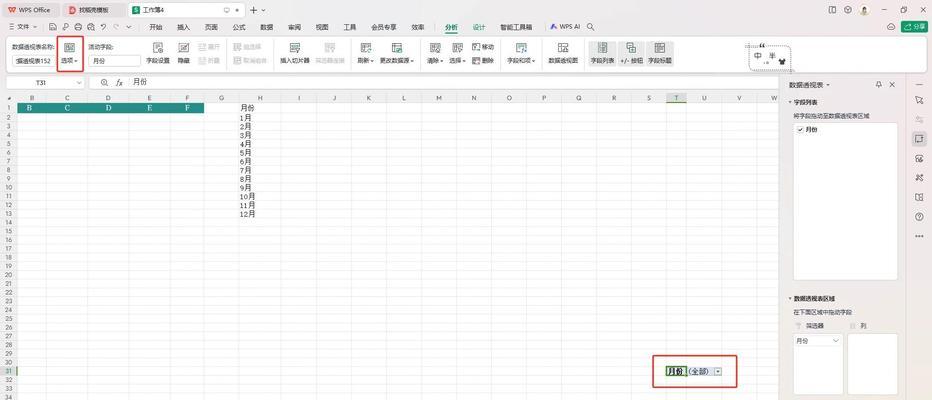Click the active pivot panel icon in sidebar
The image size is (932, 400).
click(x=919, y=138)
